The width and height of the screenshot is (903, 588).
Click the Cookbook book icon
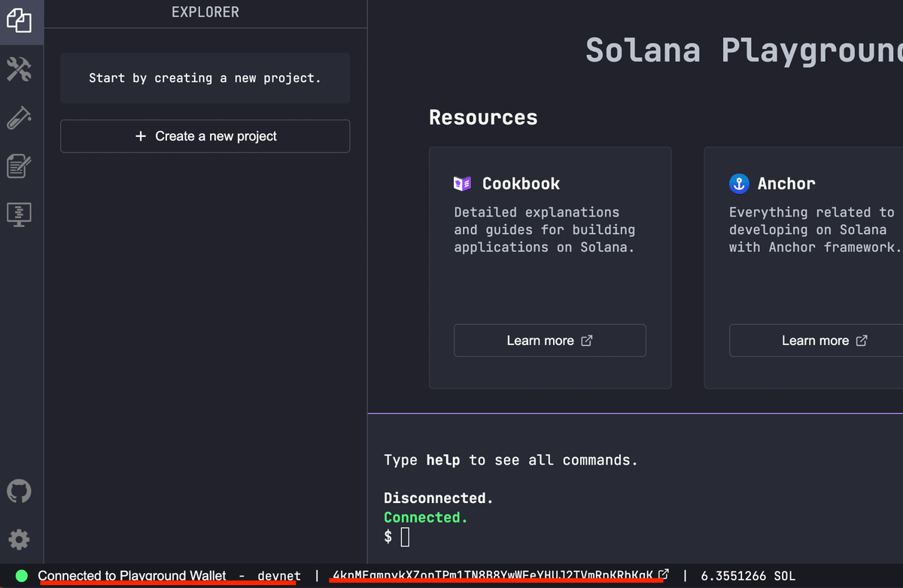coord(462,183)
